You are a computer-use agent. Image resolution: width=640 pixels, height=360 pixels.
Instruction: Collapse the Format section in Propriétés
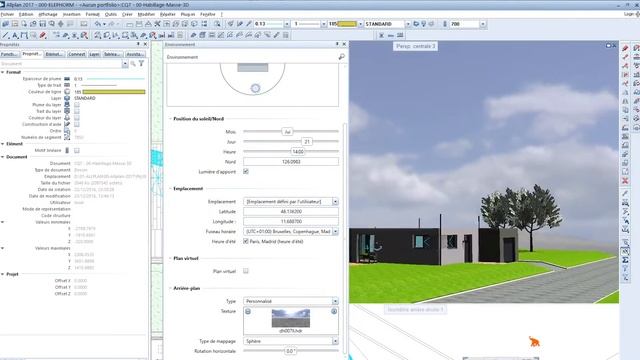2,72
